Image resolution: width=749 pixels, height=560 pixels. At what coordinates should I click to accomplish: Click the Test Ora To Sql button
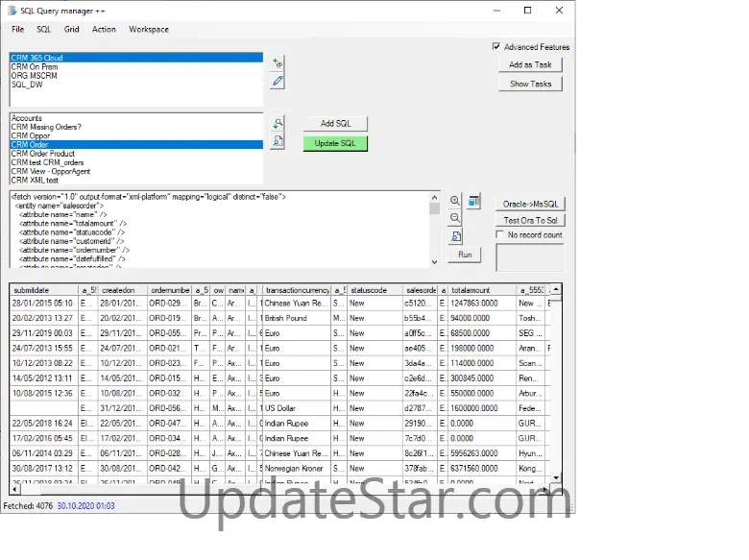pos(530,220)
